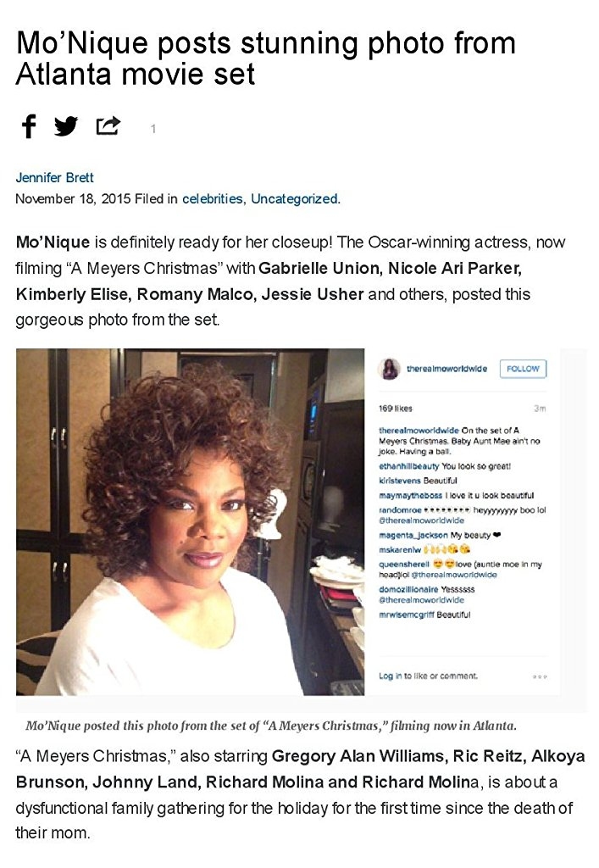The image size is (599, 868).
Task: Open queensherell commenter profile
Action: point(404,564)
